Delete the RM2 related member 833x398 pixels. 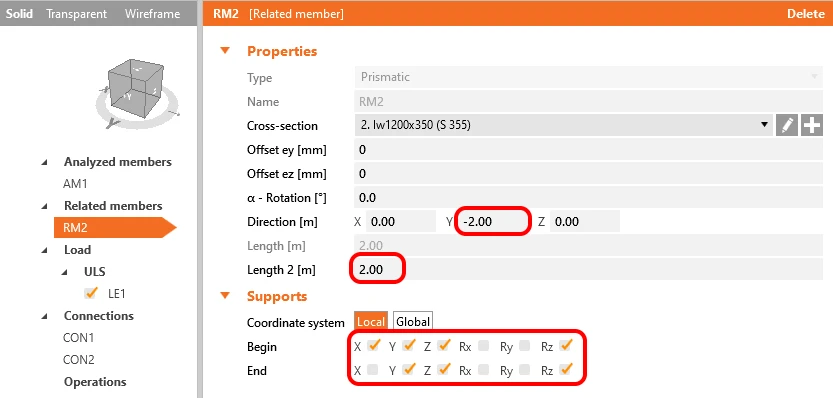click(805, 14)
